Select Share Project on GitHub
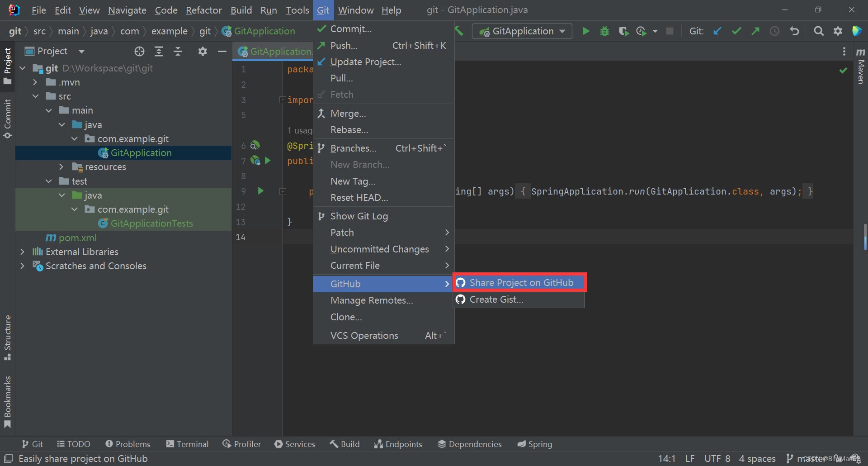This screenshot has width=868, height=466. 519,283
